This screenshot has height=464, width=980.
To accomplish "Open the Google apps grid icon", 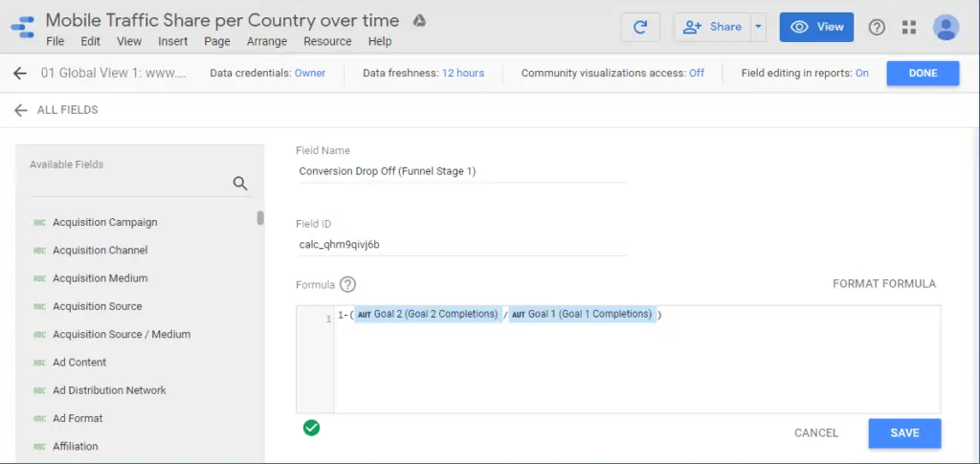I will [x=909, y=27].
